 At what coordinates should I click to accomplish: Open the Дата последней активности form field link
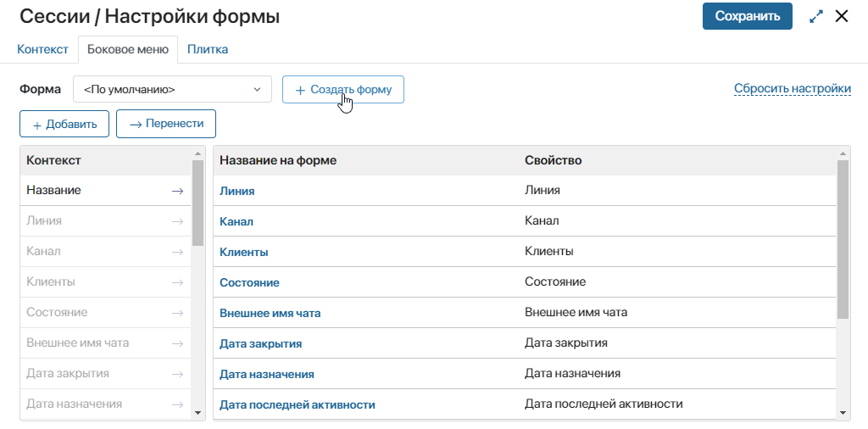[298, 404]
